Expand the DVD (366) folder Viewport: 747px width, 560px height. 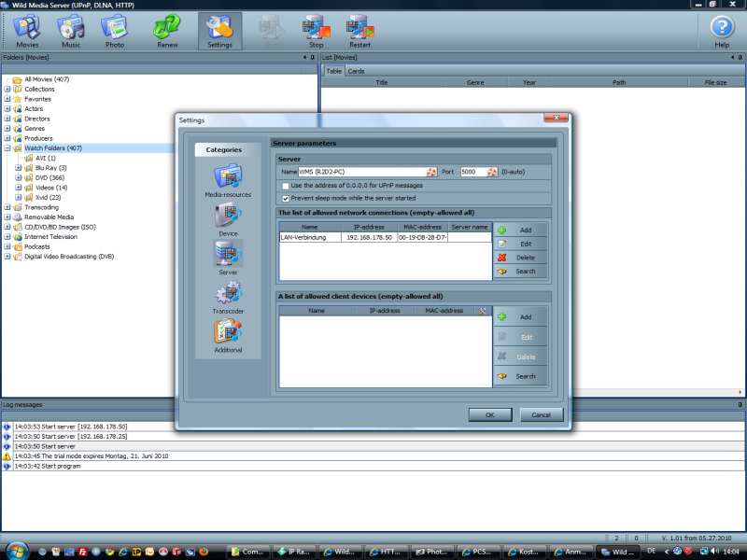coord(20,177)
